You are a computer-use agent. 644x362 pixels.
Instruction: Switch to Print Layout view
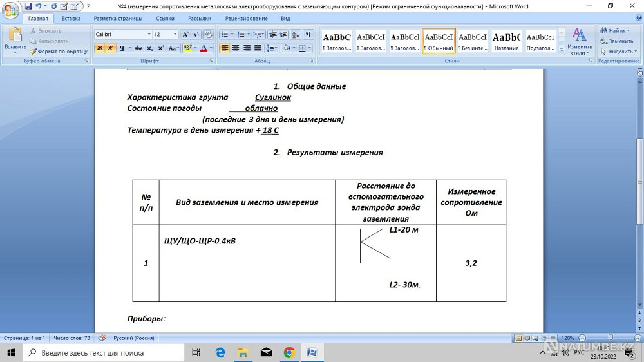(518, 338)
